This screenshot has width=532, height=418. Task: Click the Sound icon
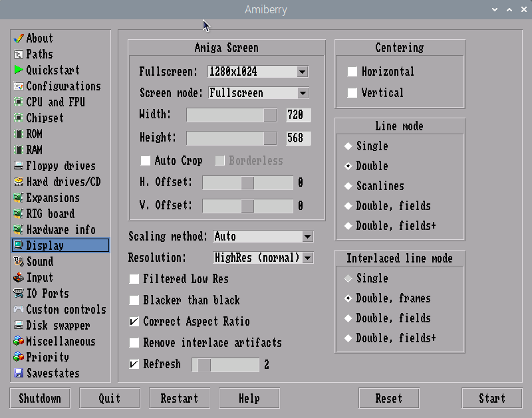point(19,261)
